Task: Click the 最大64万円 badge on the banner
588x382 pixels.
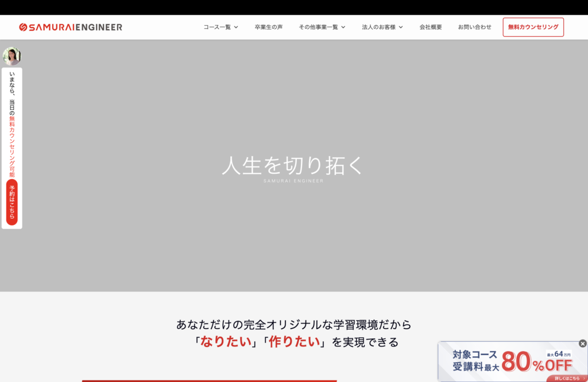Action: (x=559, y=354)
